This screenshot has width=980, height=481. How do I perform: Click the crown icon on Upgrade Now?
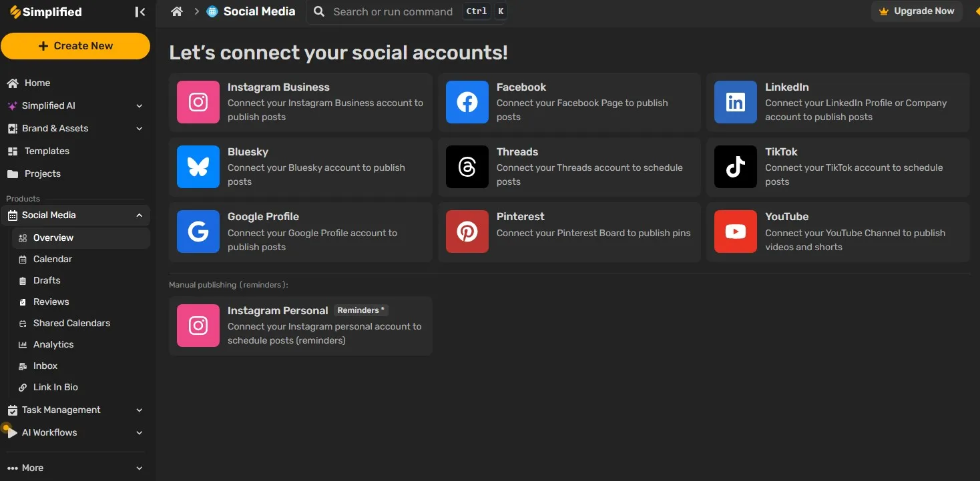(x=884, y=11)
